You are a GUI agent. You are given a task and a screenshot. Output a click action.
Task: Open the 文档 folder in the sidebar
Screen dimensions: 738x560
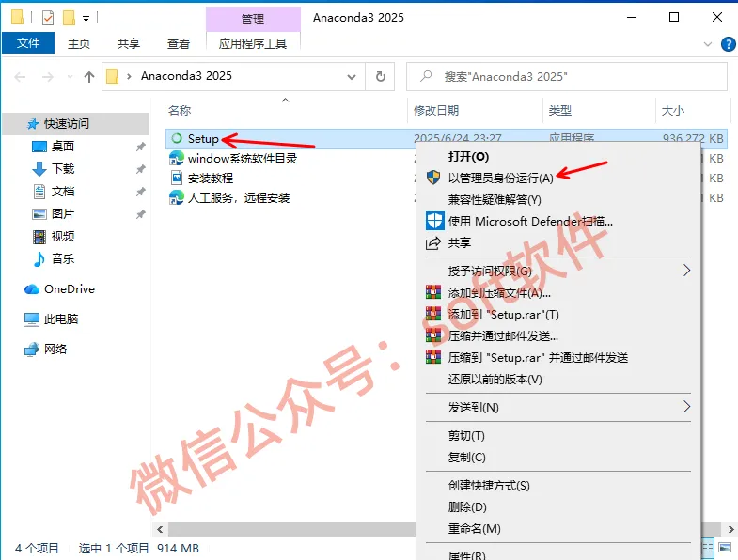(63, 192)
